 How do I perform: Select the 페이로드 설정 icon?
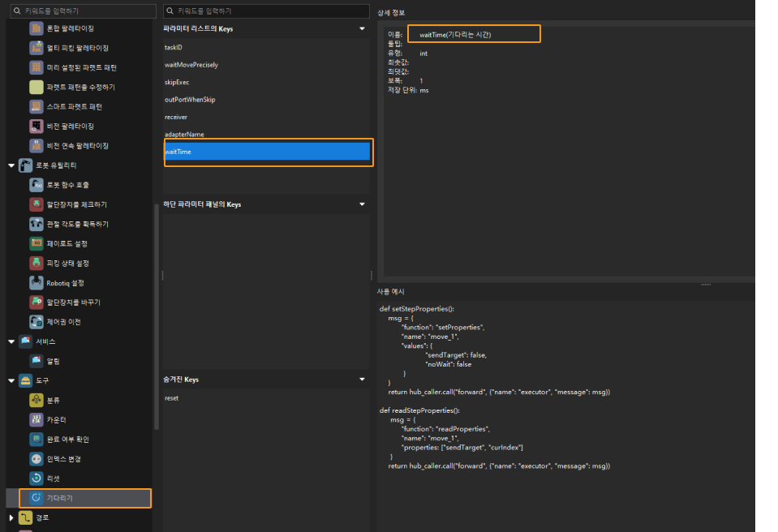(x=36, y=244)
